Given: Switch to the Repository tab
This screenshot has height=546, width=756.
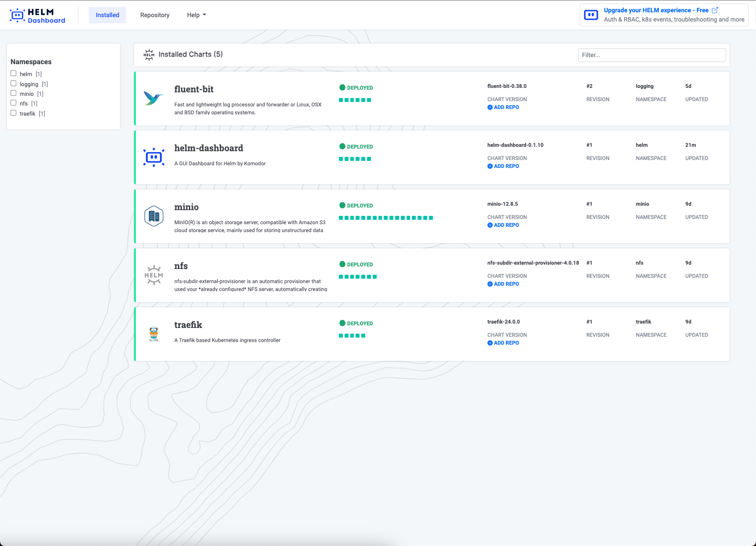Looking at the screenshot, I should point(155,15).
